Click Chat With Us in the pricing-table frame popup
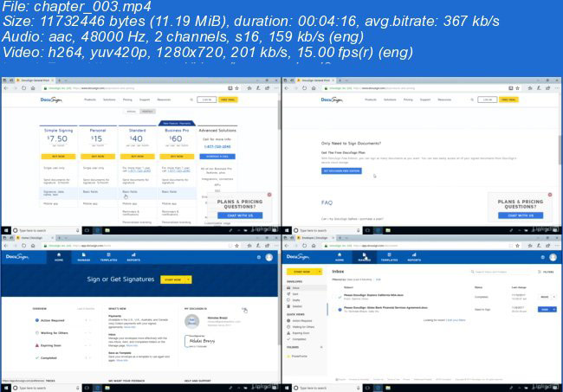Image resolution: width=563 pixels, height=392 pixels. click(x=240, y=215)
